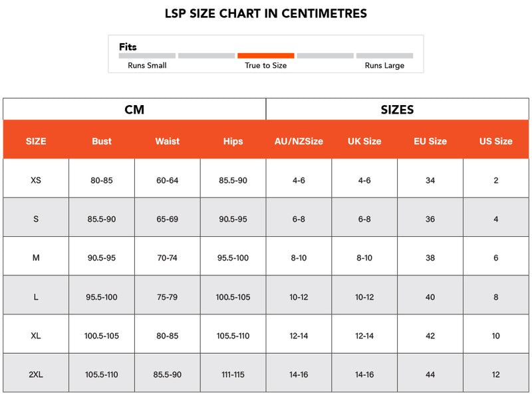Click the Hips column header

click(x=233, y=141)
